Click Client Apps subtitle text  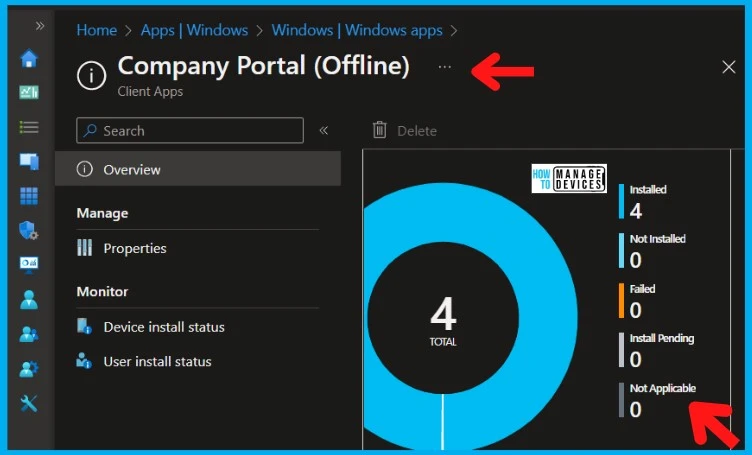coord(150,92)
